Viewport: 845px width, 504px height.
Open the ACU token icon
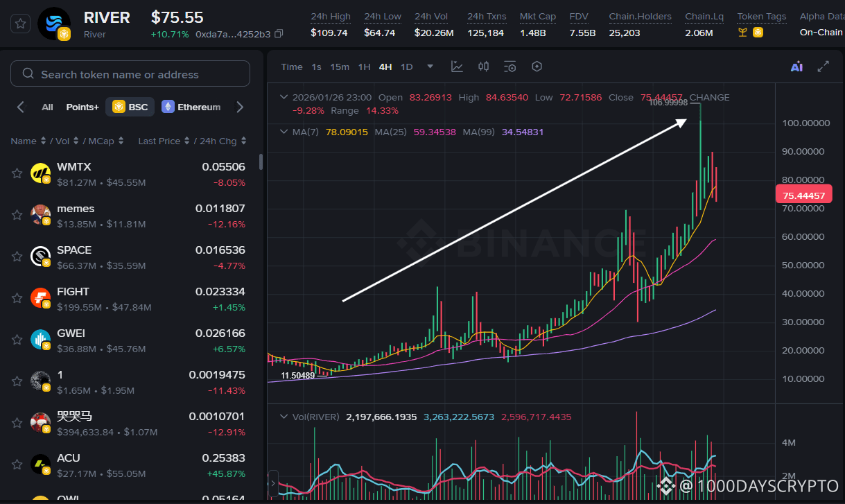(x=41, y=464)
